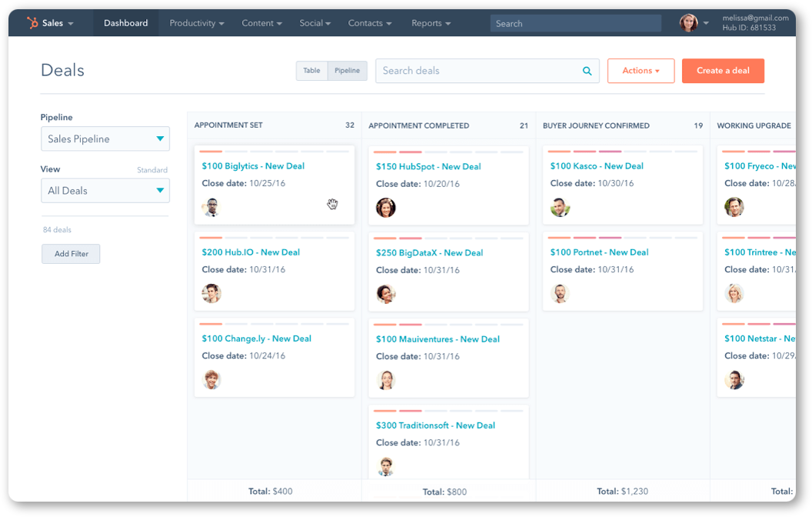
Task: Click owner avatar on Fryeco deal card
Action: click(x=734, y=207)
